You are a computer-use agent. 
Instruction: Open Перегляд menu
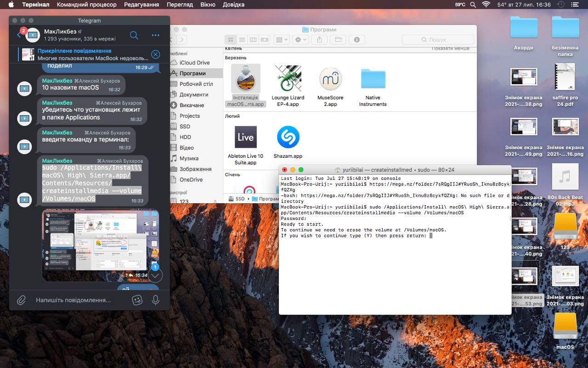180,5
